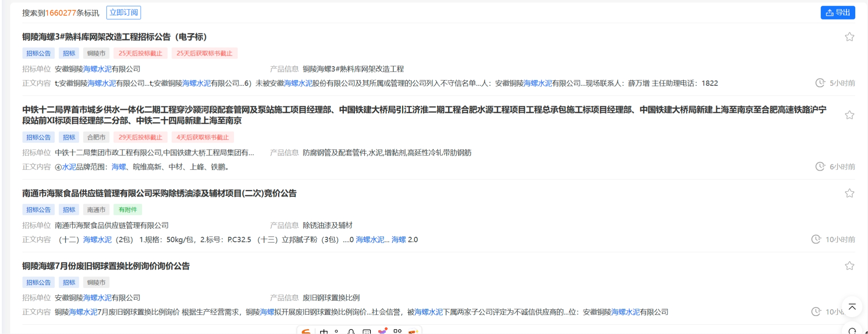
Task: Open the 中铁十二局界首市城乡供水一体化 title
Action: tap(424, 115)
